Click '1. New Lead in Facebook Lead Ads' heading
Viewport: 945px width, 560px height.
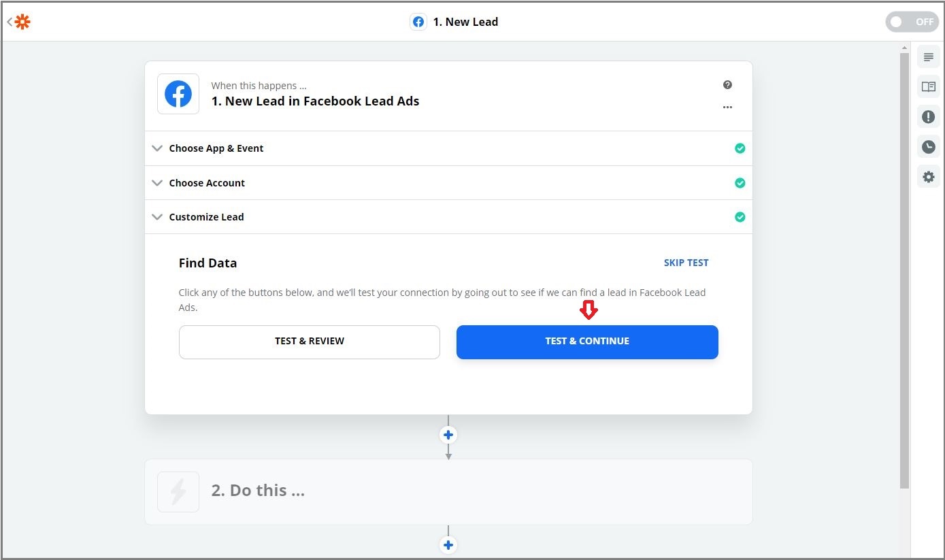315,101
